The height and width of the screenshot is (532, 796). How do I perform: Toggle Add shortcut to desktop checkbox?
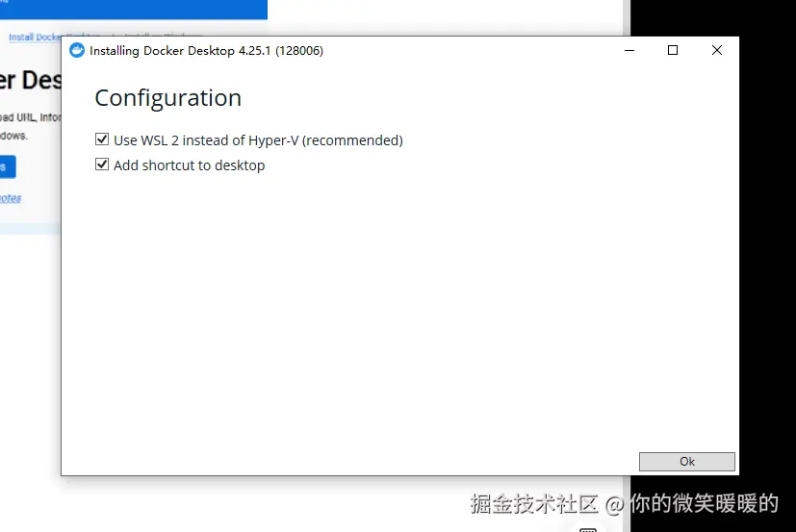102,164
